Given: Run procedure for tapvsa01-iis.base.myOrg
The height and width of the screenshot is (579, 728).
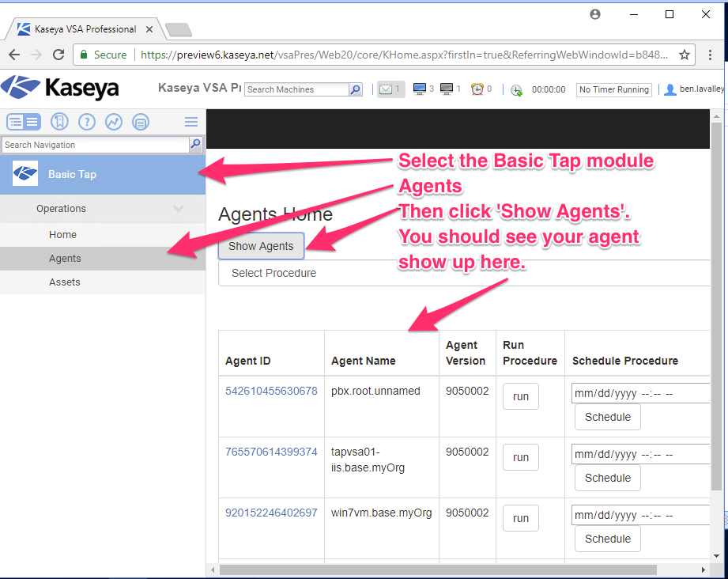Looking at the screenshot, I should click(x=520, y=457).
